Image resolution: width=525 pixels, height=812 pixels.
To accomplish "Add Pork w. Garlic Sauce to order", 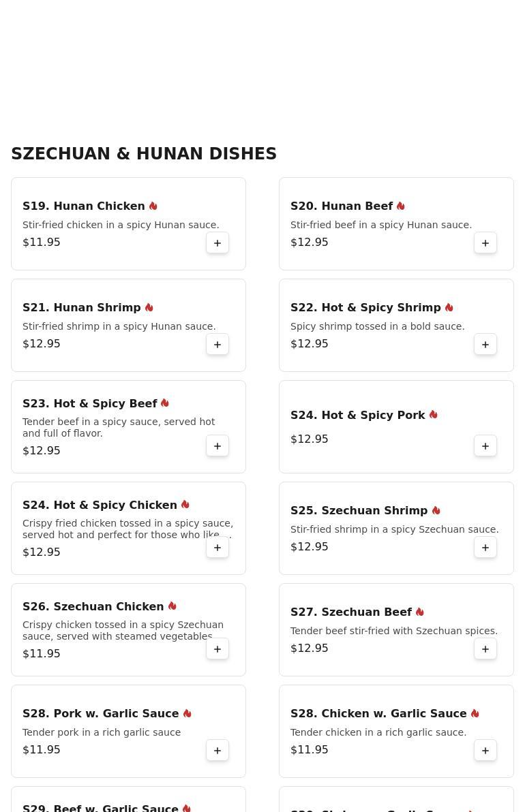I will coord(217,751).
